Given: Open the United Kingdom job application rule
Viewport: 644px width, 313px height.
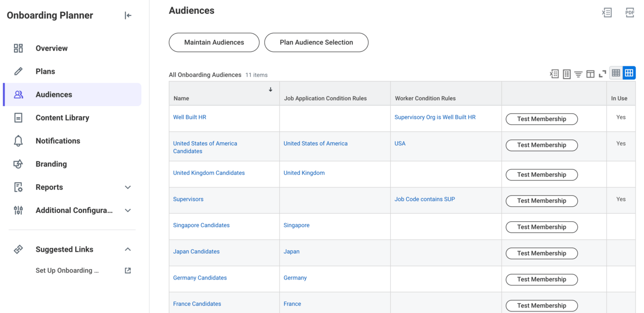Looking at the screenshot, I should (x=304, y=173).
